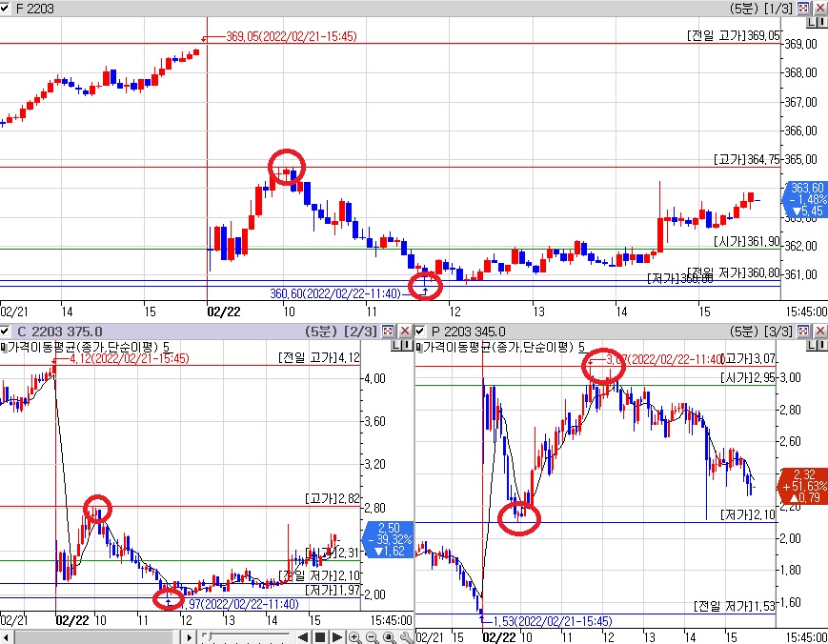Click the call option current price tag 2.50
The image size is (828, 644).
point(388,539)
